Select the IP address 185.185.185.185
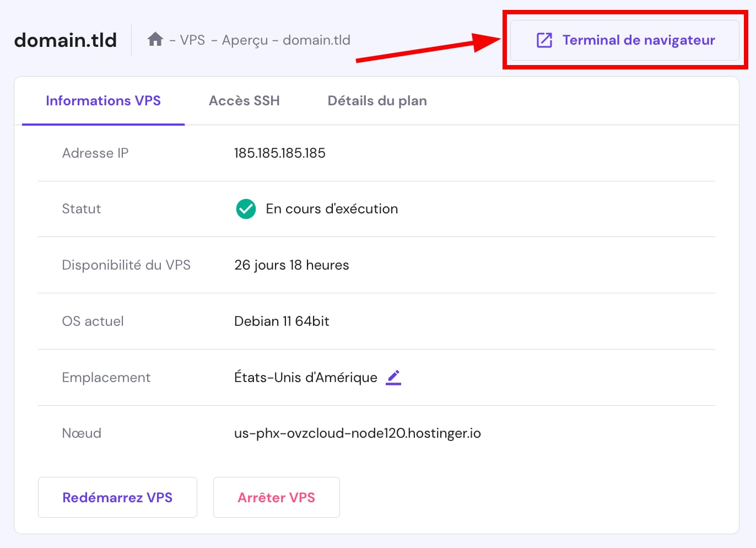Viewport: 756px width, 548px height. pyautogui.click(x=279, y=153)
